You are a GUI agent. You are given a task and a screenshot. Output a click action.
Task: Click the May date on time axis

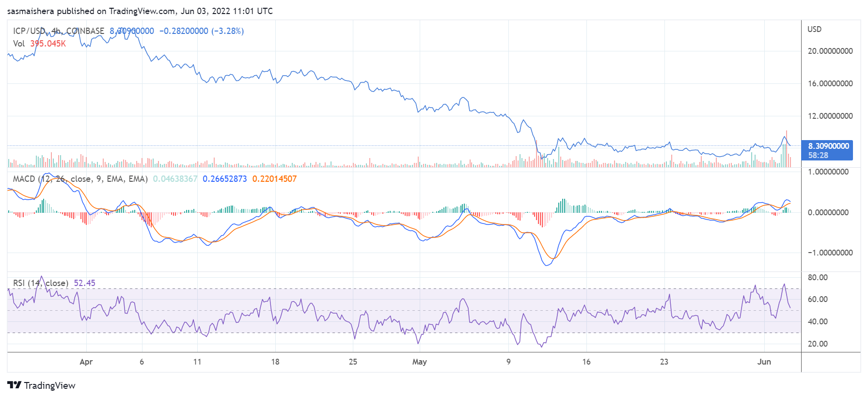coord(420,362)
